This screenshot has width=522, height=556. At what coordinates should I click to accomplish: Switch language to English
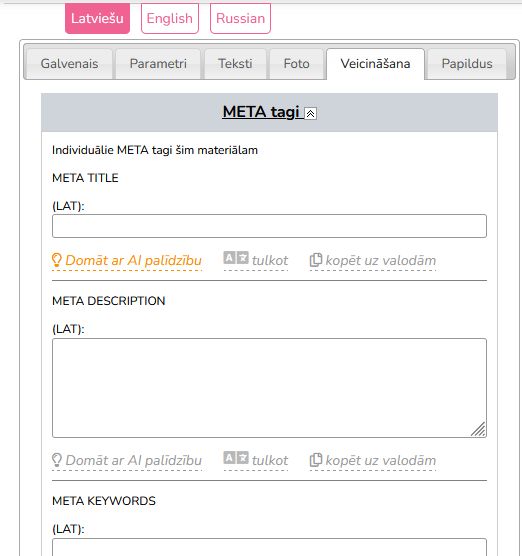click(x=170, y=18)
